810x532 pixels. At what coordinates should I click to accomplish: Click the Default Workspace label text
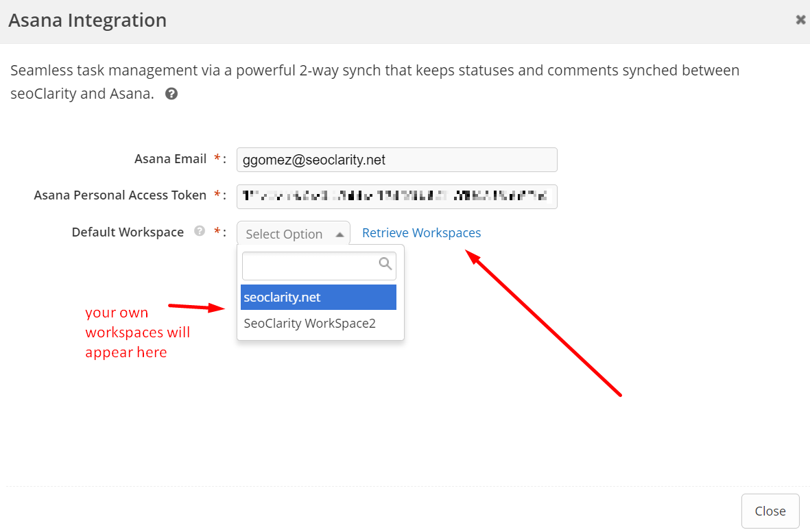point(128,232)
